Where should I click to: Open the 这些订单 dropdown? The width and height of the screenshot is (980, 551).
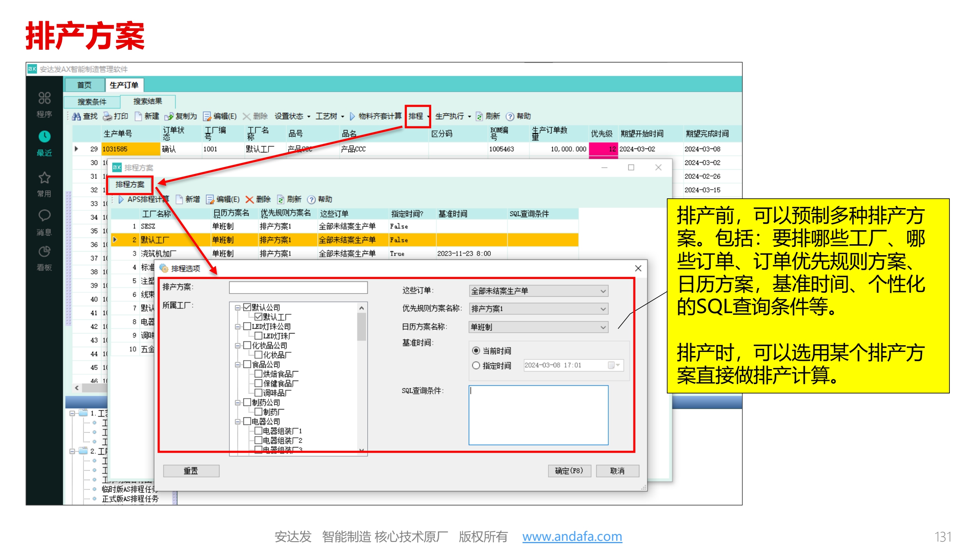tap(603, 291)
